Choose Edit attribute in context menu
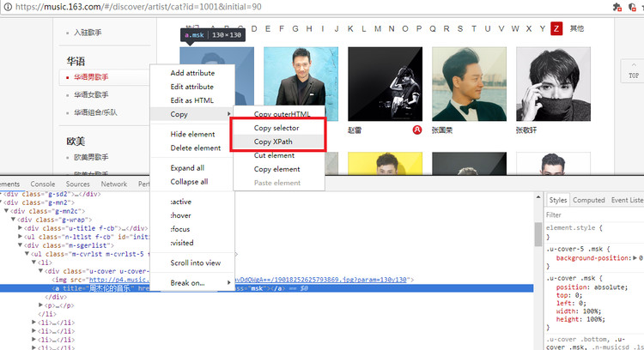The height and width of the screenshot is (350, 644). point(192,87)
